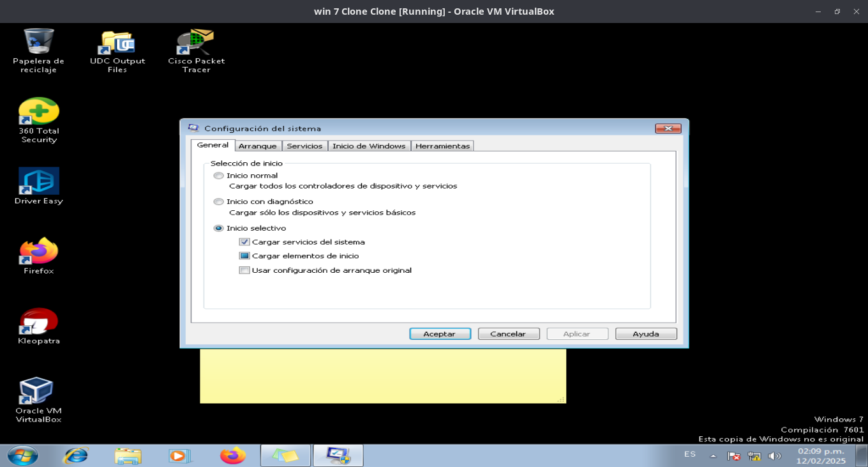Select the Kleopatra desktop shortcut
Screen dimensions: 868x467
39,322
